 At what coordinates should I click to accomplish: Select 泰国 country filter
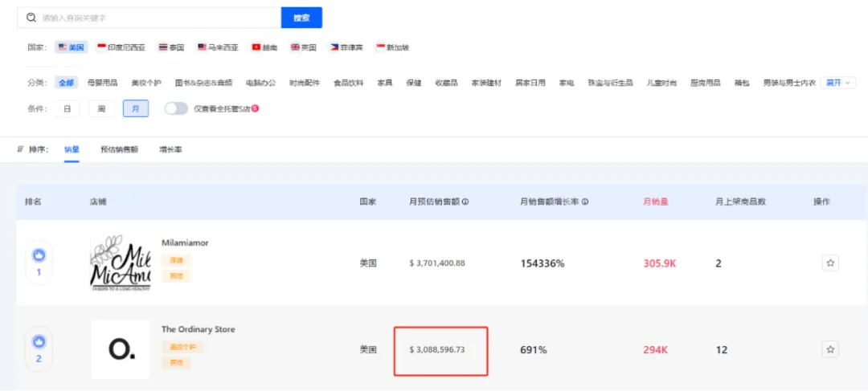point(171,47)
